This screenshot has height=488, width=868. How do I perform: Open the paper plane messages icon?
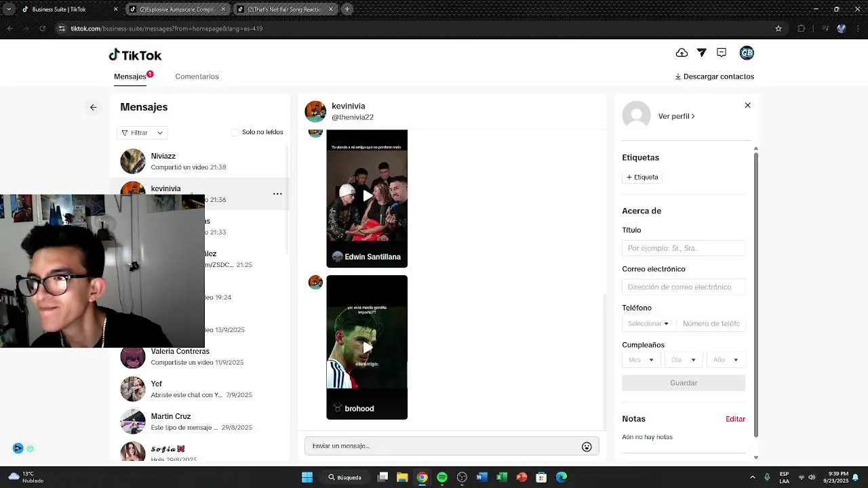click(x=702, y=53)
